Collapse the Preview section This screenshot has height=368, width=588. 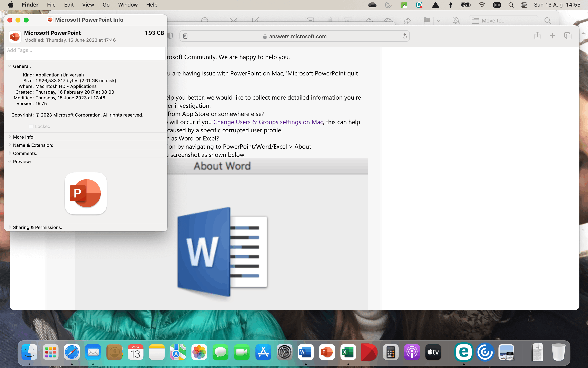click(x=9, y=161)
